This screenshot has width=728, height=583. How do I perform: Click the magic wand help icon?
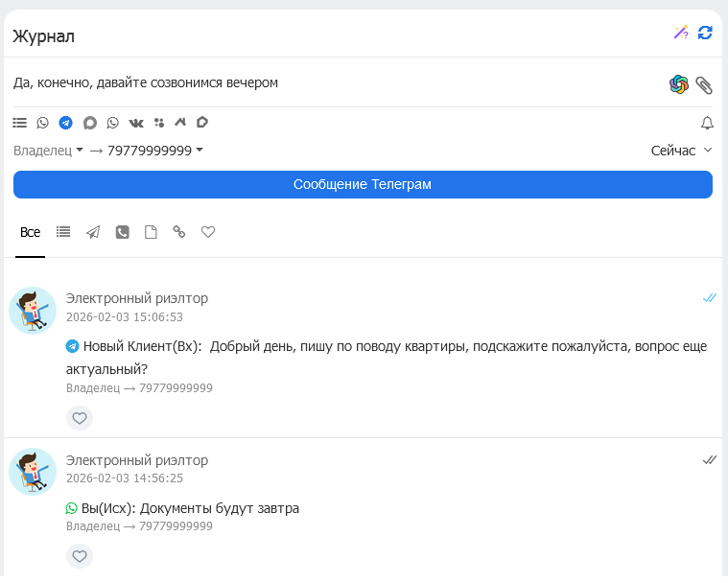680,33
